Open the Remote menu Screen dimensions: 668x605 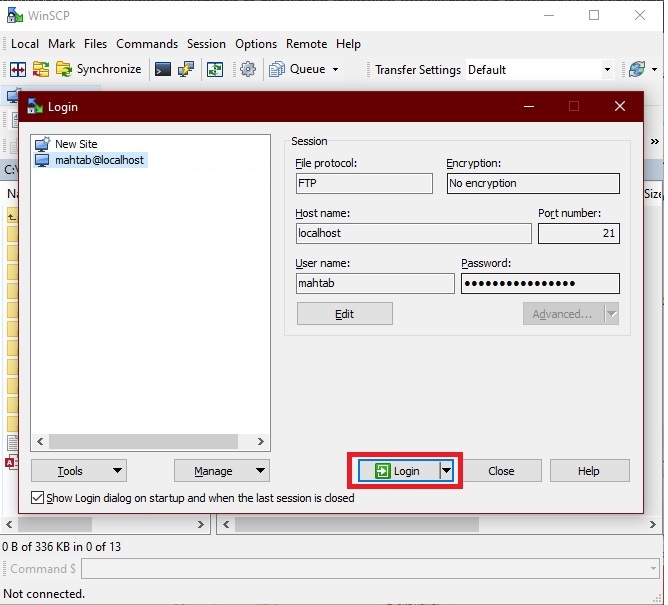click(x=306, y=44)
